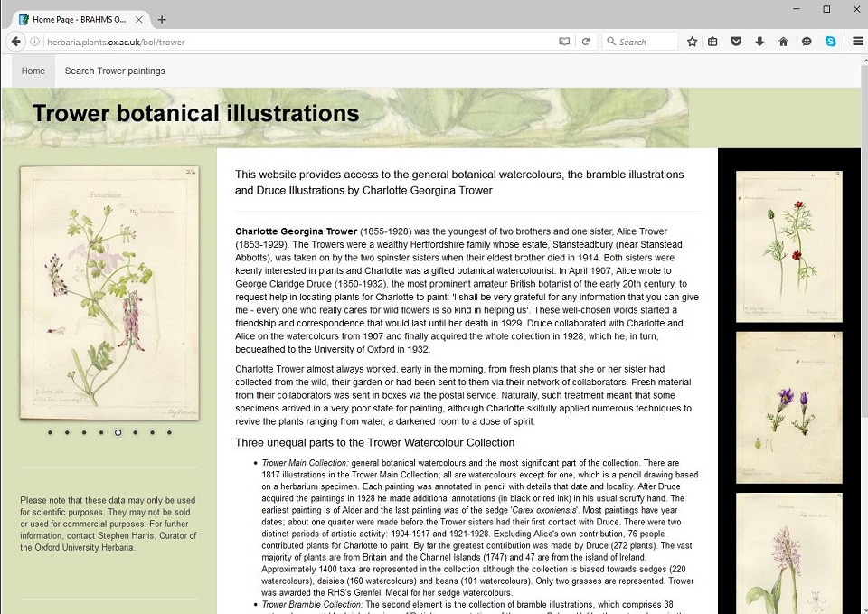Select the third carousel dot
The height and width of the screenshot is (614, 868).
(x=84, y=432)
